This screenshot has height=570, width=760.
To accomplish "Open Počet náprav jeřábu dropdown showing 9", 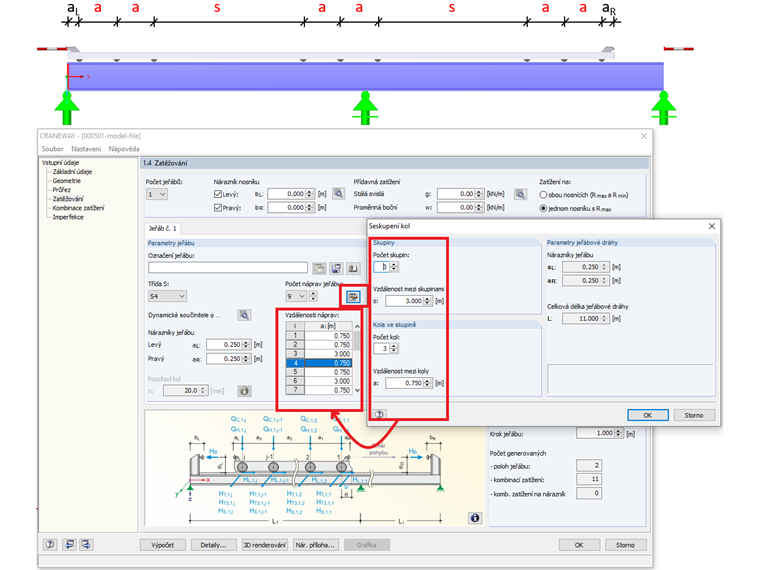I will pos(296,296).
